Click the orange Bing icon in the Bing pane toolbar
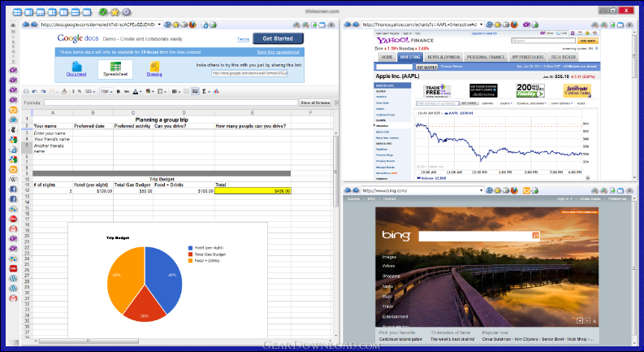 (526, 190)
